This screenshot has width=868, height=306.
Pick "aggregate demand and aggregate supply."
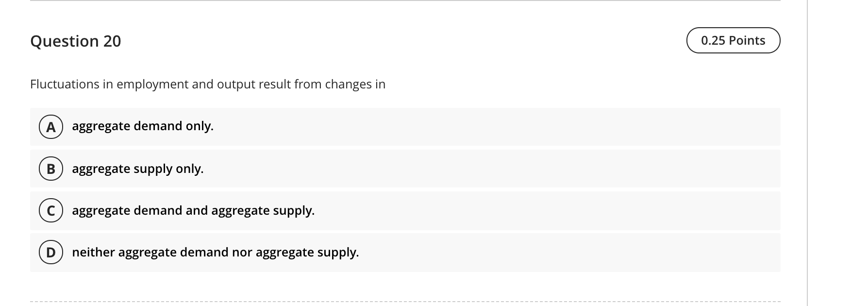194,211
